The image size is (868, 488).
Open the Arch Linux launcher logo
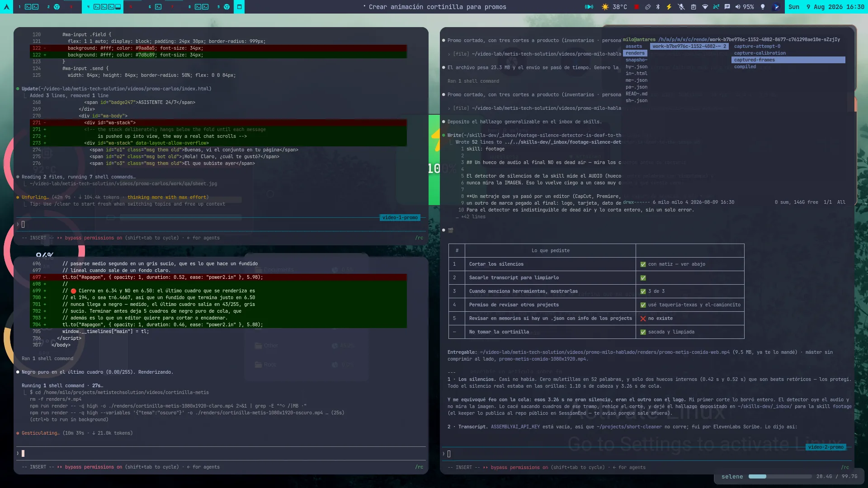(x=6, y=7)
